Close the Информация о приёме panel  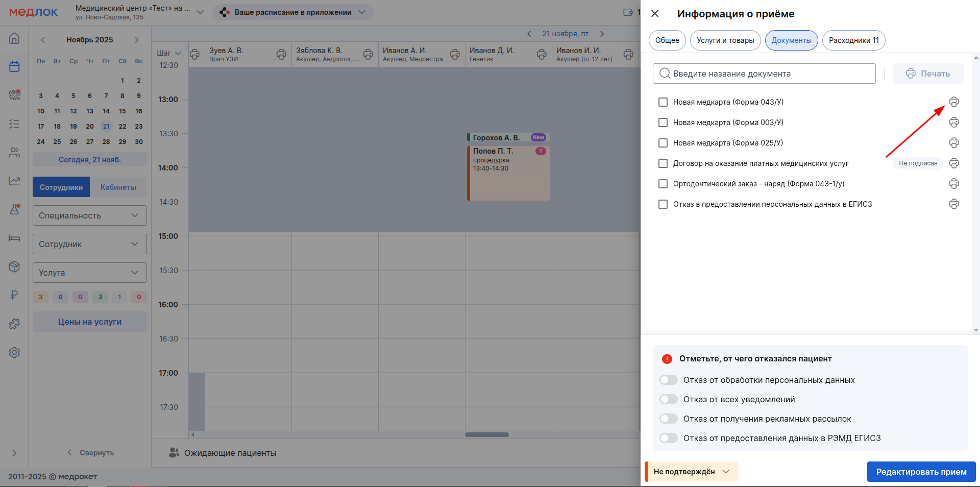[655, 14]
